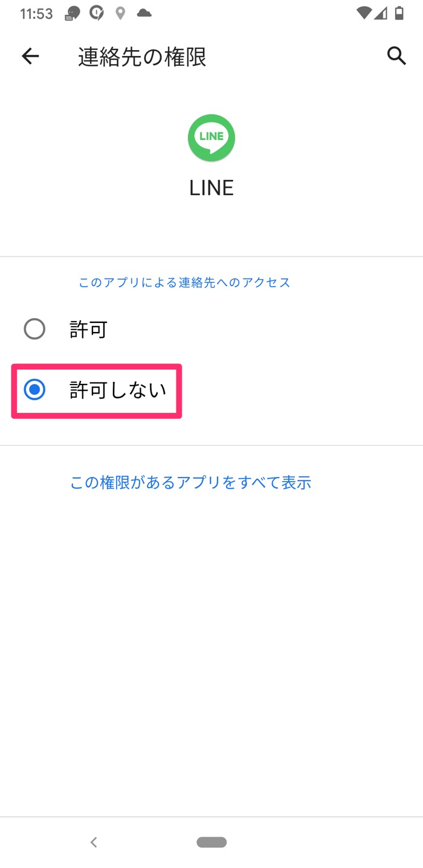Select the 許可 radio button
This screenshot has height=868, width=423.
pyautogui.click(x=34, y=329)
